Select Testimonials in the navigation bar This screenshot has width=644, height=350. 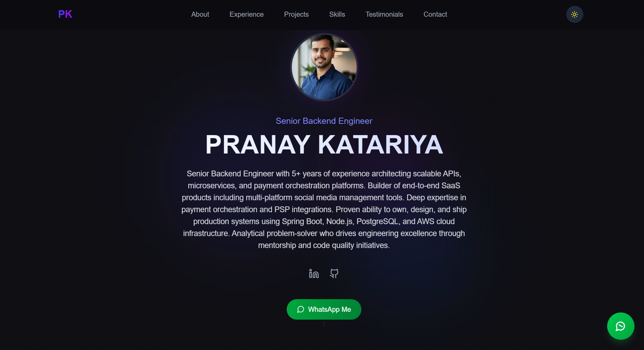[384, 14]
